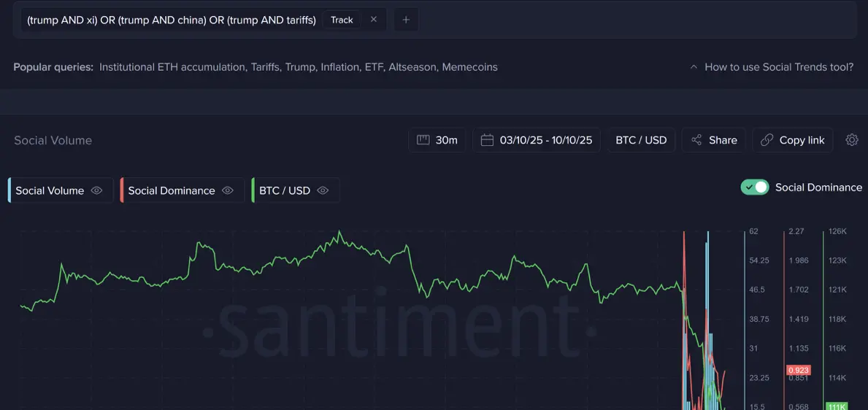868x410 pixels.
Task: Hide Social Volume with eye icon
Action: point(97,190)
